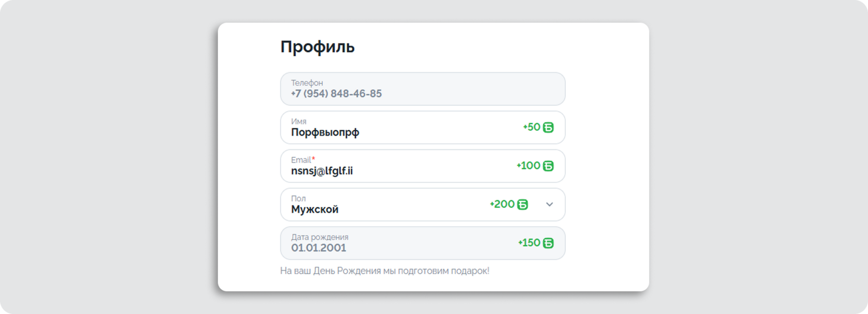This screenshot has width=868, height=314.
Task: Click the Профиль page heading
Action: click(317, 47)
